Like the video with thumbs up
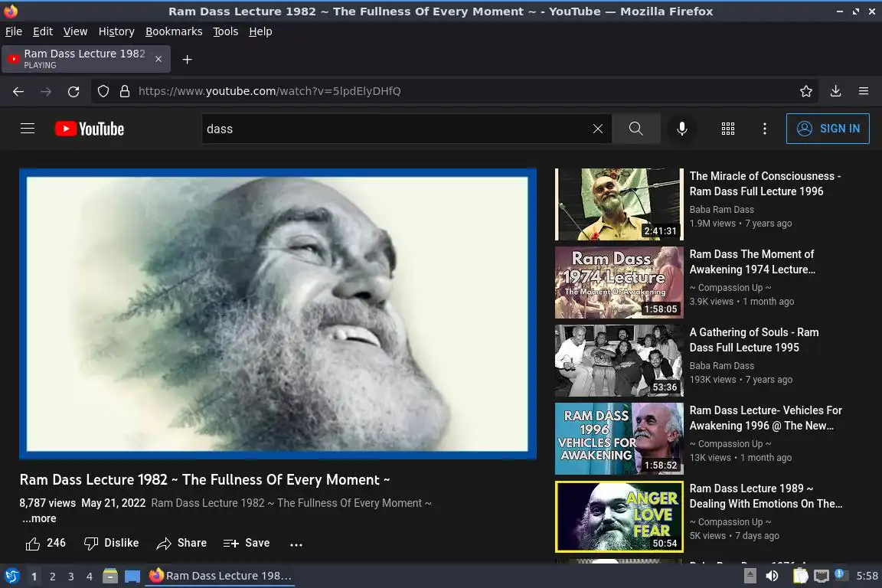 tap(46, 543)
